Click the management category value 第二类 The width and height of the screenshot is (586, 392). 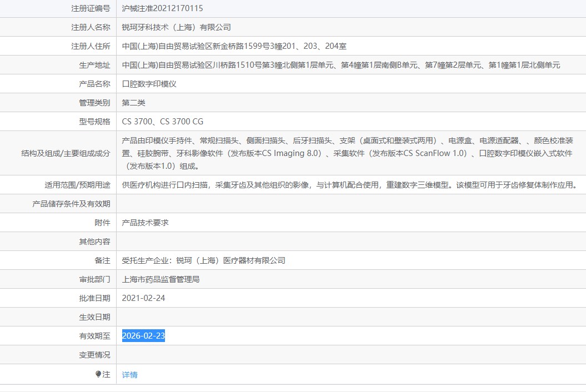[133, 103]
